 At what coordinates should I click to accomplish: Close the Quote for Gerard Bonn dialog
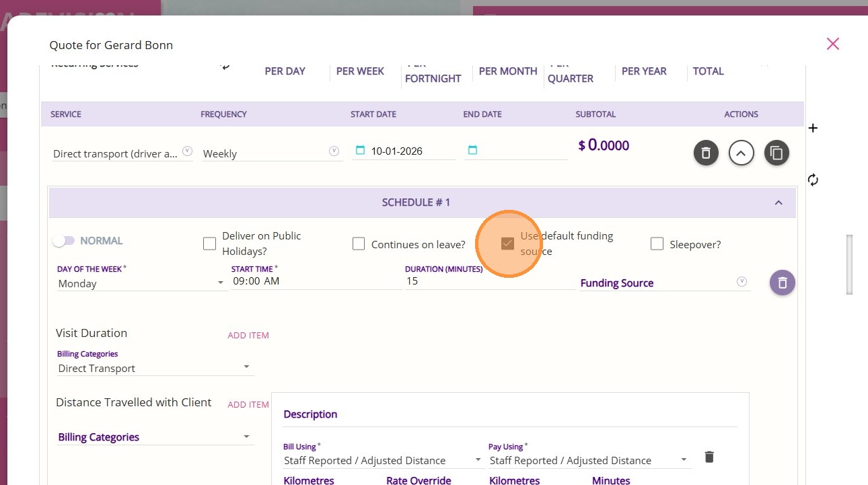pos(832,44)
